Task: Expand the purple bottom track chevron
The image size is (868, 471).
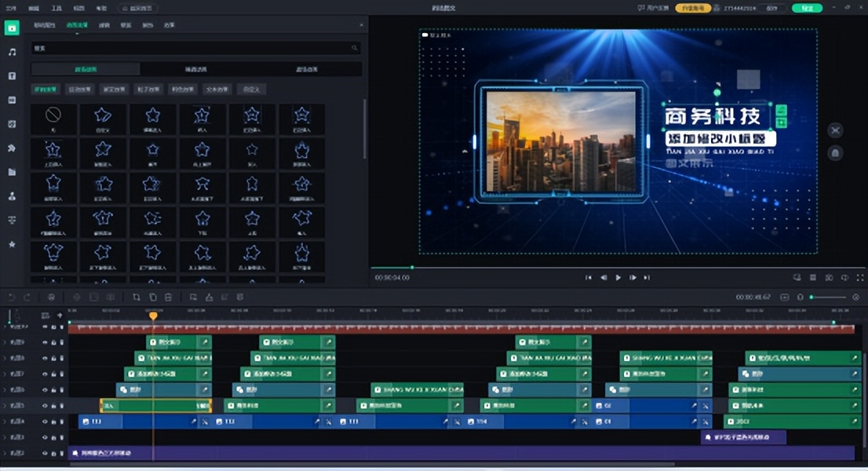Action: pyautogui.click(x=5, y=453)
